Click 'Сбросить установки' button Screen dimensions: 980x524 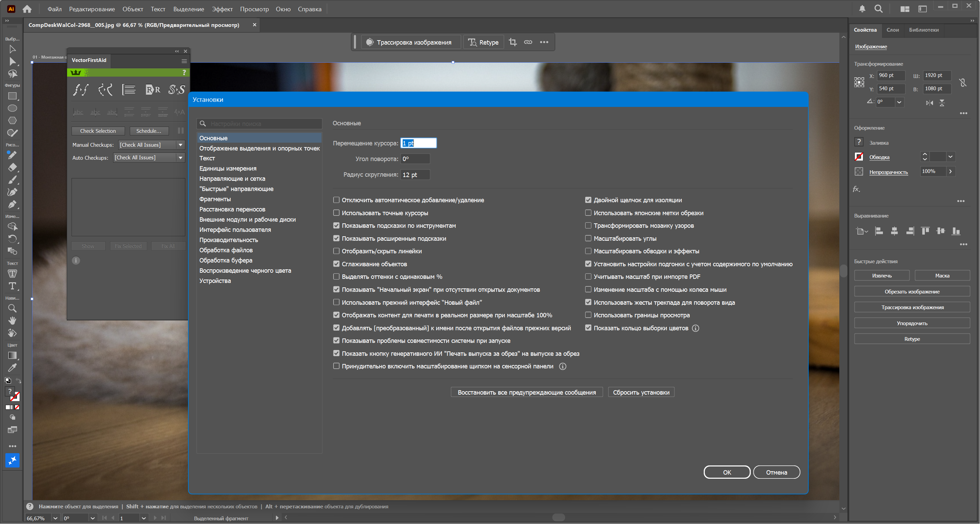[641, 393]
